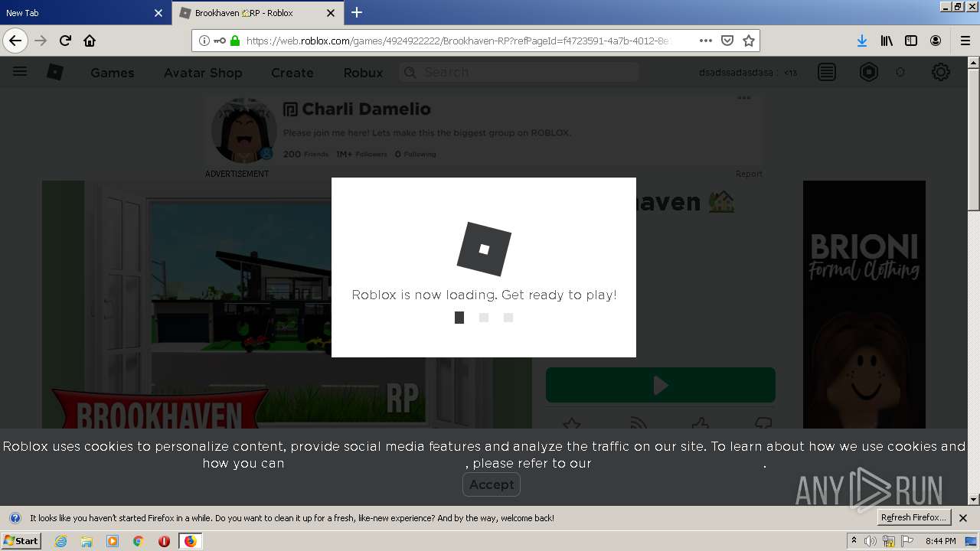Go back with the browser back arrow

15,41
